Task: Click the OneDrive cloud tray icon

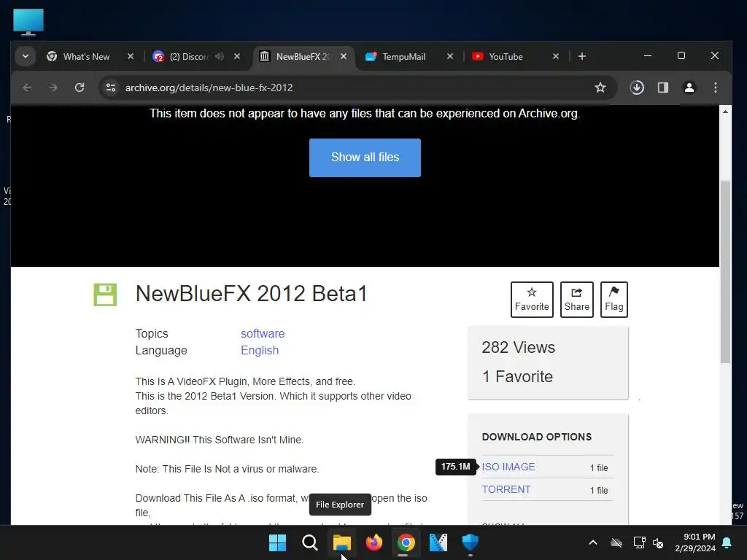Action: 616,542
